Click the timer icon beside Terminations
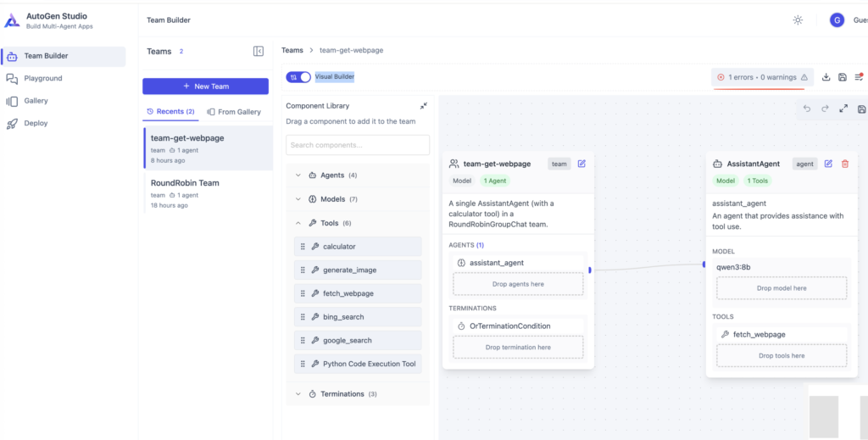 coord(312,394)
